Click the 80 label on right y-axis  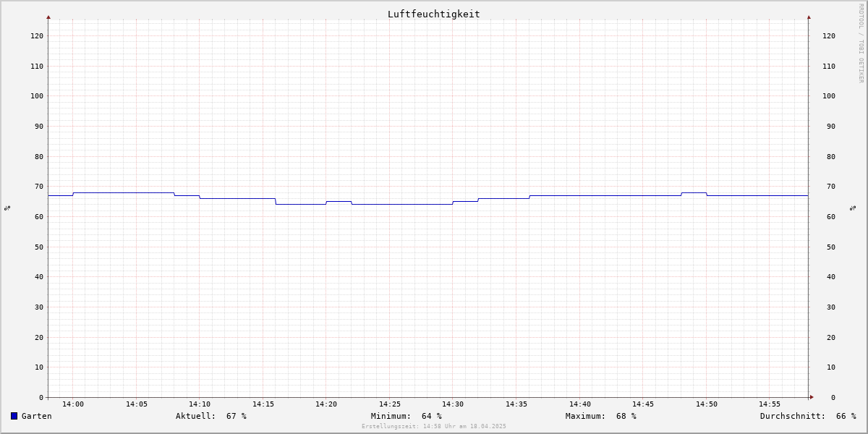pos(831,156)
